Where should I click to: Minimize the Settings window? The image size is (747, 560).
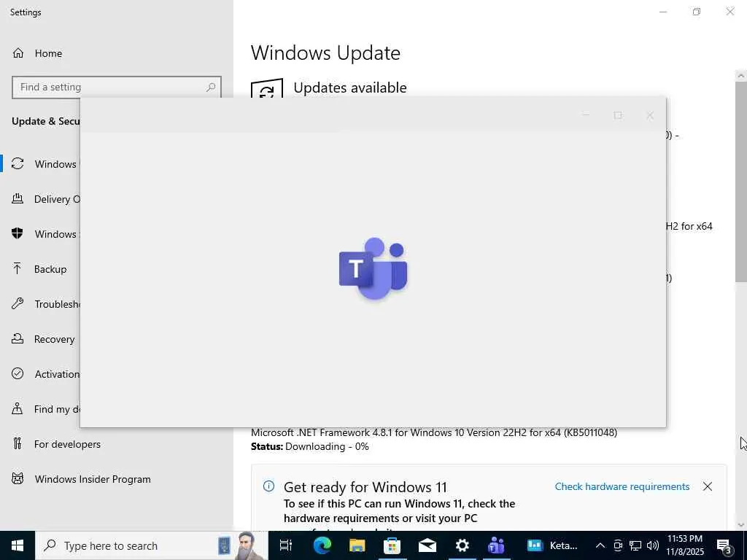(x=663, y=12)
